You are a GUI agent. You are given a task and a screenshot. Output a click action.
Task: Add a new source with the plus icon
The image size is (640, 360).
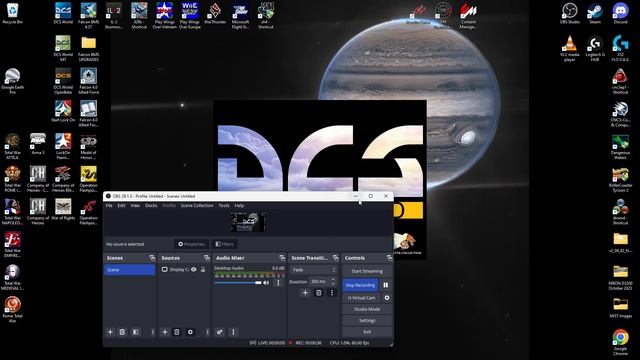(x=165, y=332)
